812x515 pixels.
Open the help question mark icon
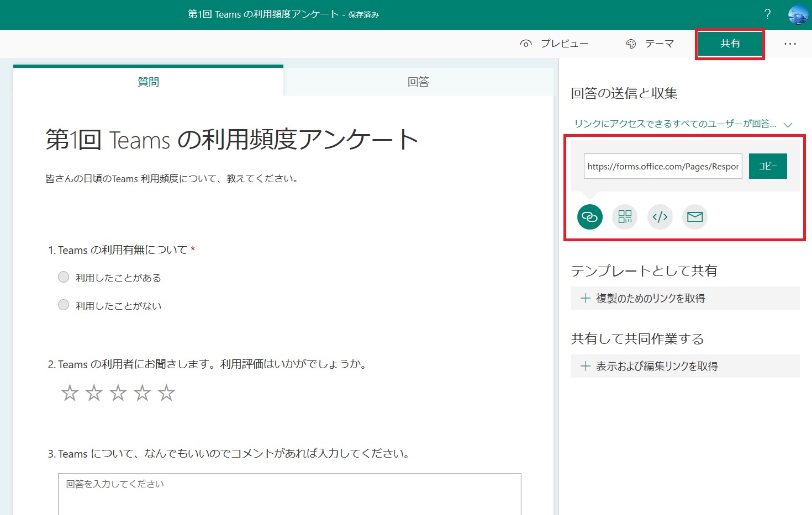[x=767, y=14]
